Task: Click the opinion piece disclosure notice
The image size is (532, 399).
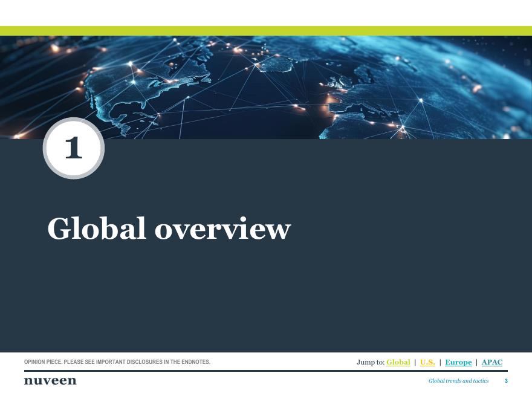Action: tap(117, 362)
